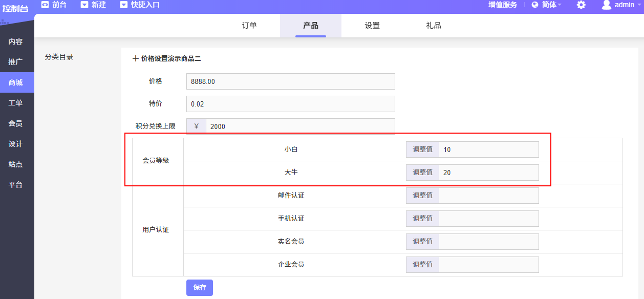Open the 增值服务 link
644x299 pixels.
[503, 5]
